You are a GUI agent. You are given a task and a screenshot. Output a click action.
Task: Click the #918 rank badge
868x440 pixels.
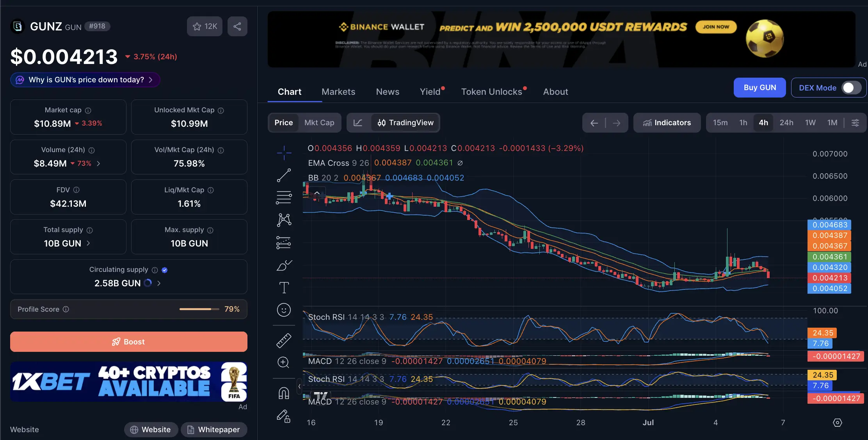(97, 27)
